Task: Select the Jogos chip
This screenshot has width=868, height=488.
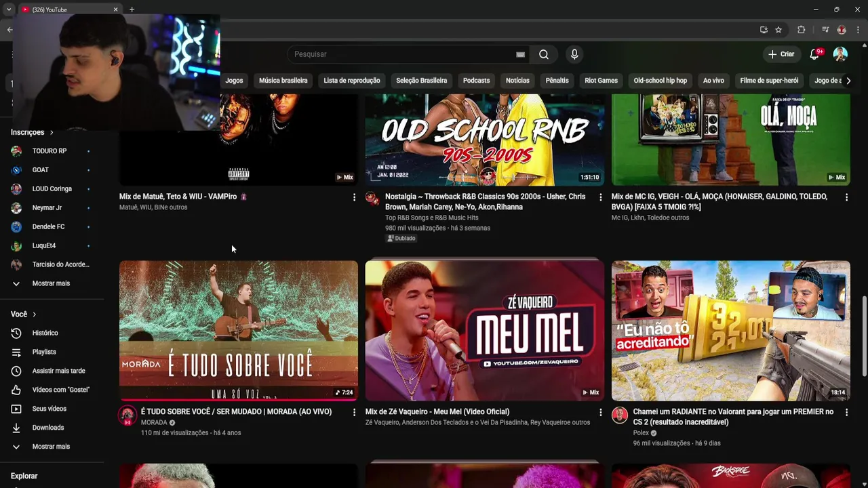Action: pos(234,81)
